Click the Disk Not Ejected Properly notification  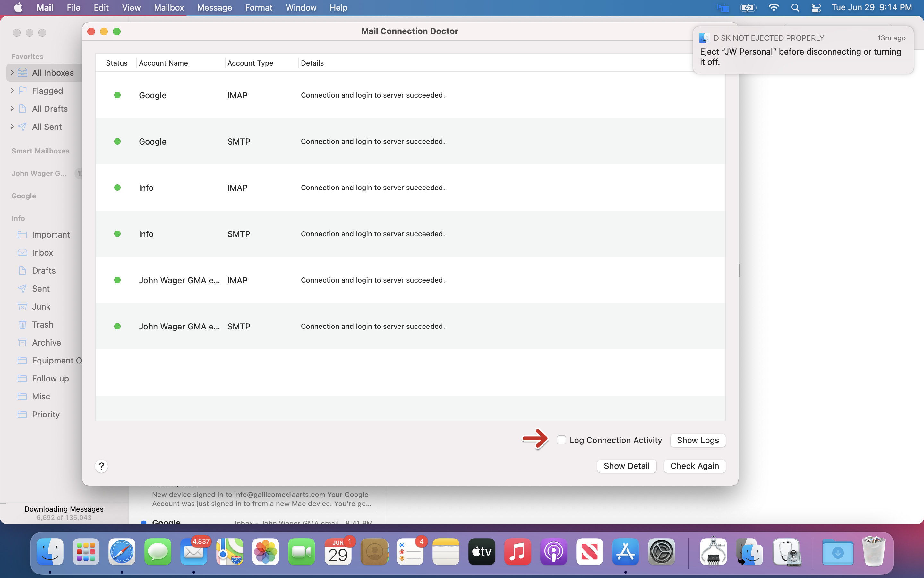803,50
